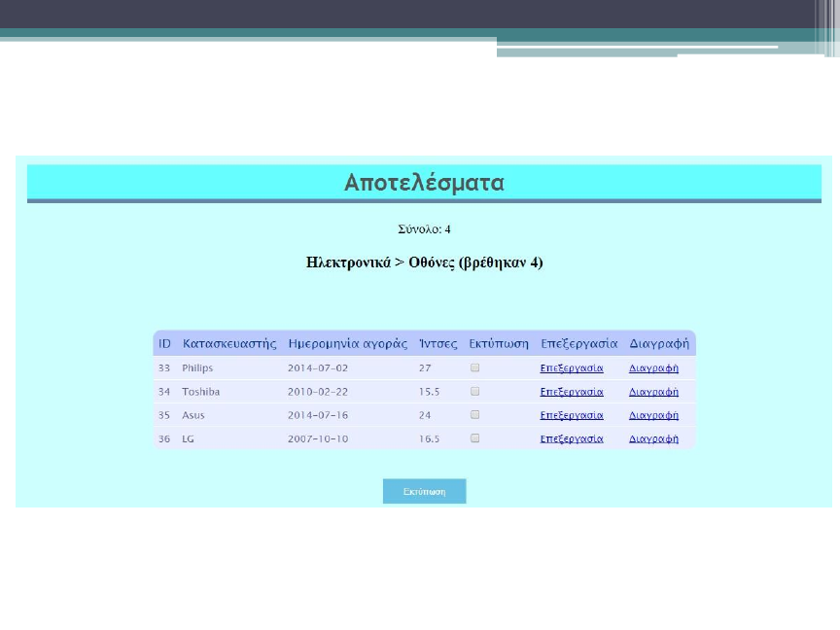Screen dimensions: 840x630
Task: Click Διαγραφή link for Toshiba
Action: pos(653,392)
